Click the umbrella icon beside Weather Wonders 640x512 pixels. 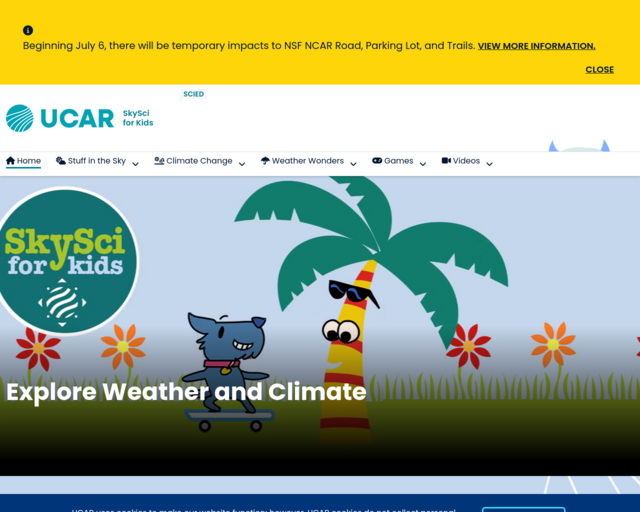click(265, 161)
